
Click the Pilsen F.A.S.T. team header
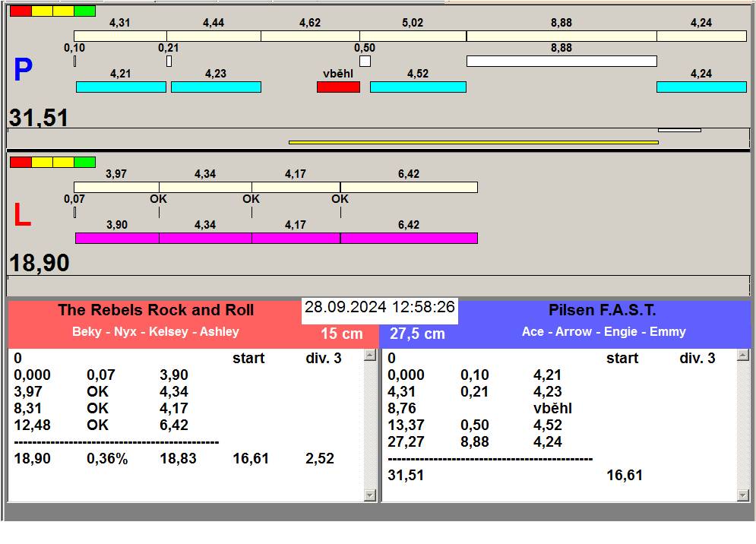pyautogui.click(x=602, y=310)
